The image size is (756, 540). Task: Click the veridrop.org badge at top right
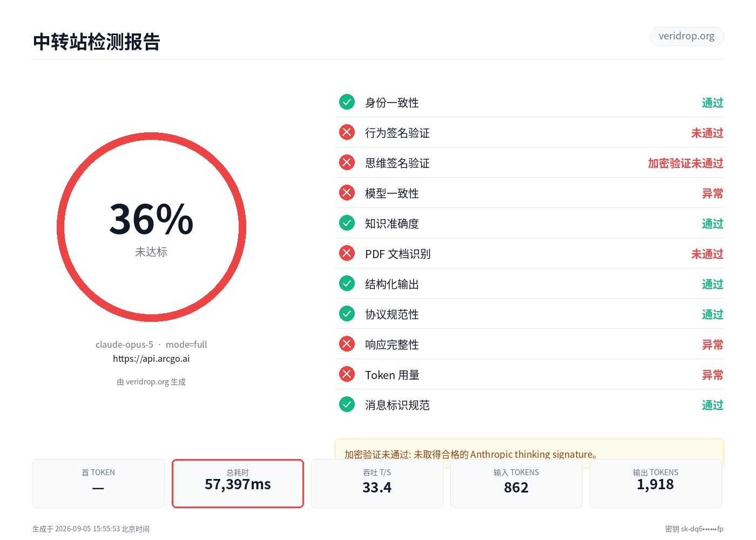click(x=686, y=36)
